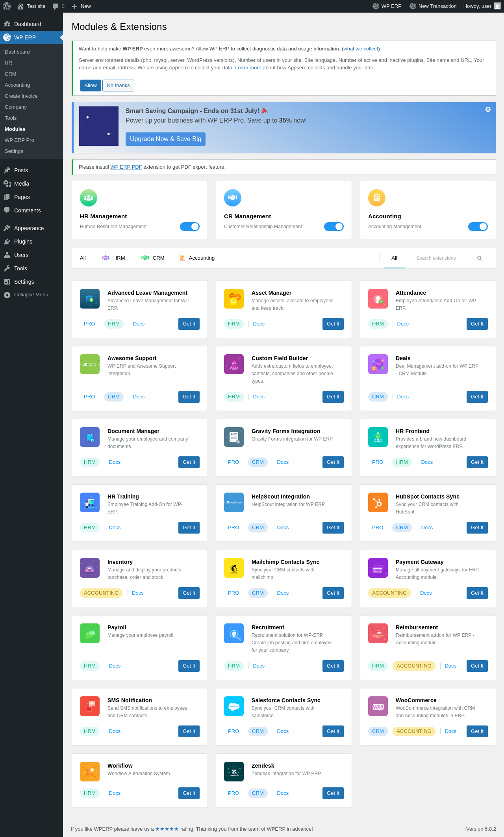This screenshot has height=837, width=504.
Task: Click the Deals module icon
Action: pos(378,364)
